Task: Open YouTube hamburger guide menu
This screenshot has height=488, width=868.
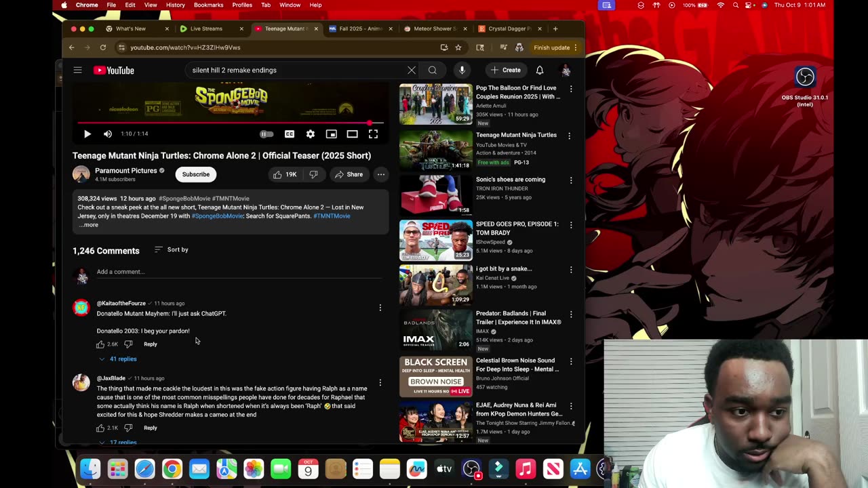Action: coord(78,70)
